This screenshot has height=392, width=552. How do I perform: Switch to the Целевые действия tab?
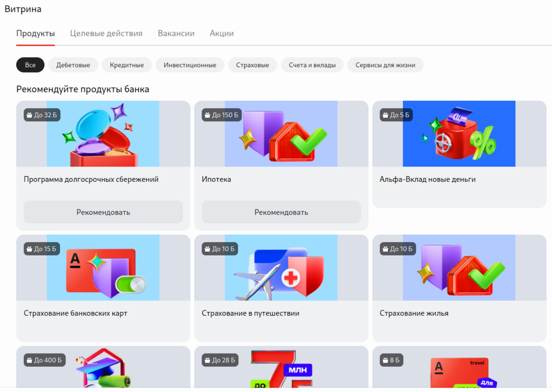106,34
